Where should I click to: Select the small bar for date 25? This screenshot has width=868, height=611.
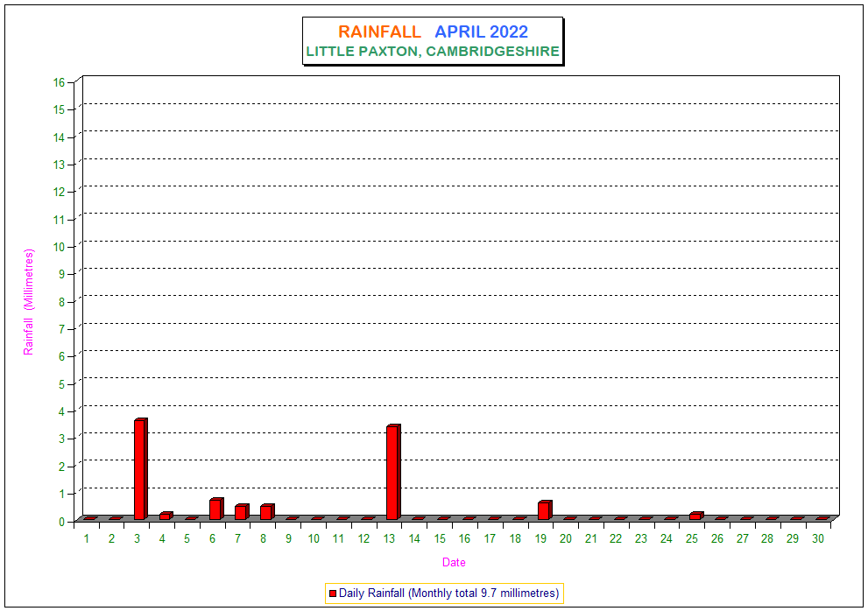coord(695,516)
